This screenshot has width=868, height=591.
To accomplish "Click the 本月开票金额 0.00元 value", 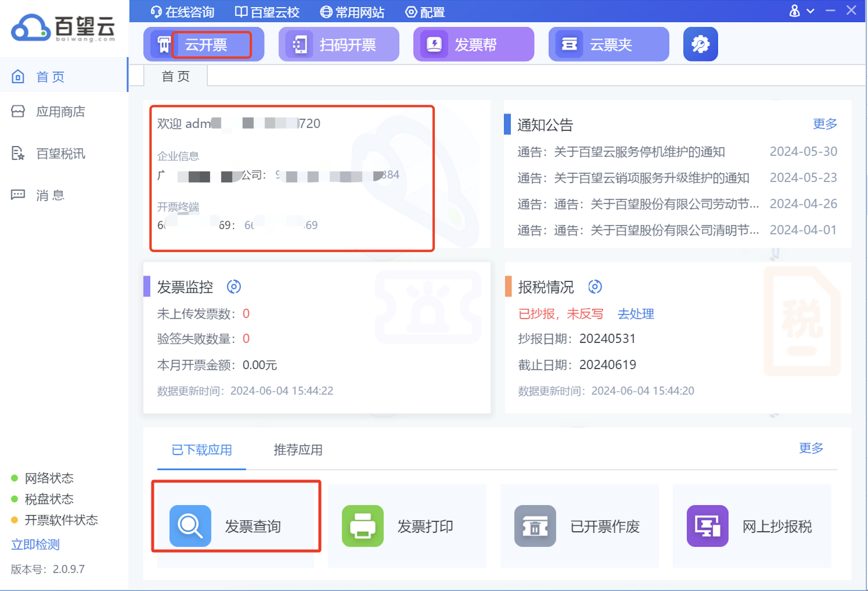I will click(260, 365).
